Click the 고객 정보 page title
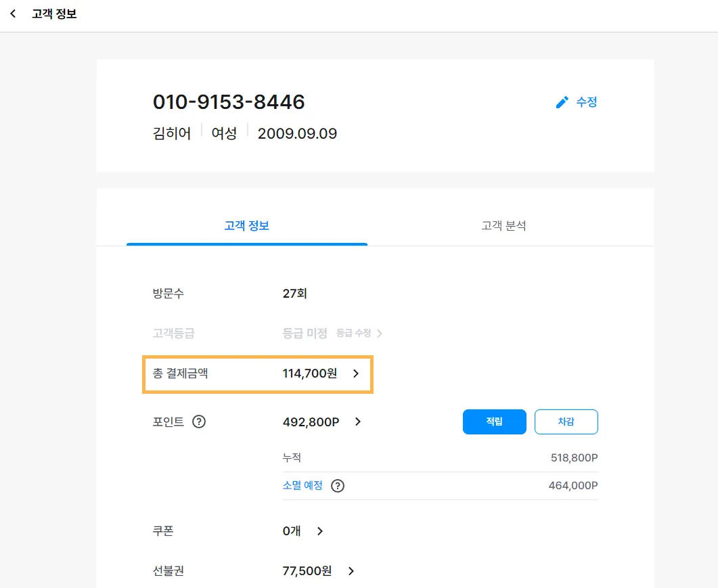 (x=54, y=14)
